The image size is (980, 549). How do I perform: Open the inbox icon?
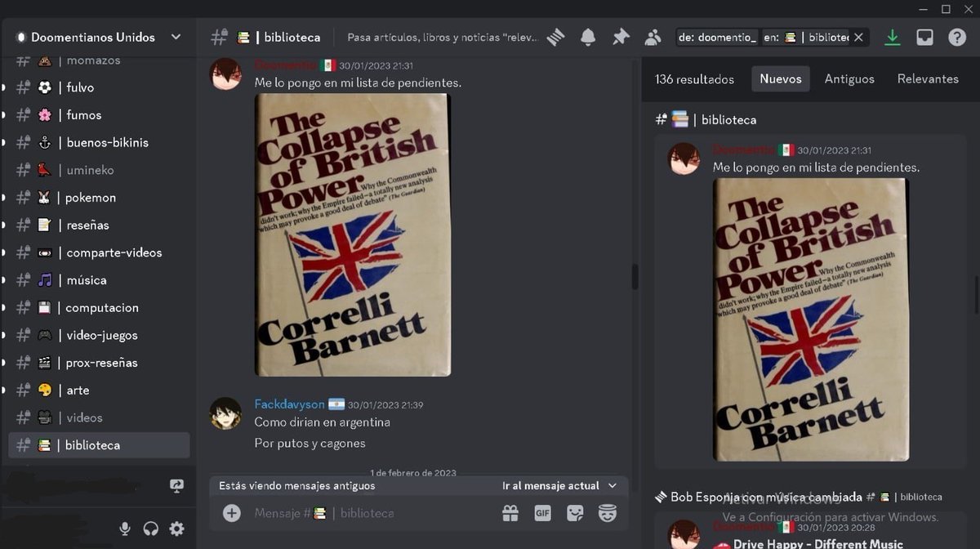924,37
